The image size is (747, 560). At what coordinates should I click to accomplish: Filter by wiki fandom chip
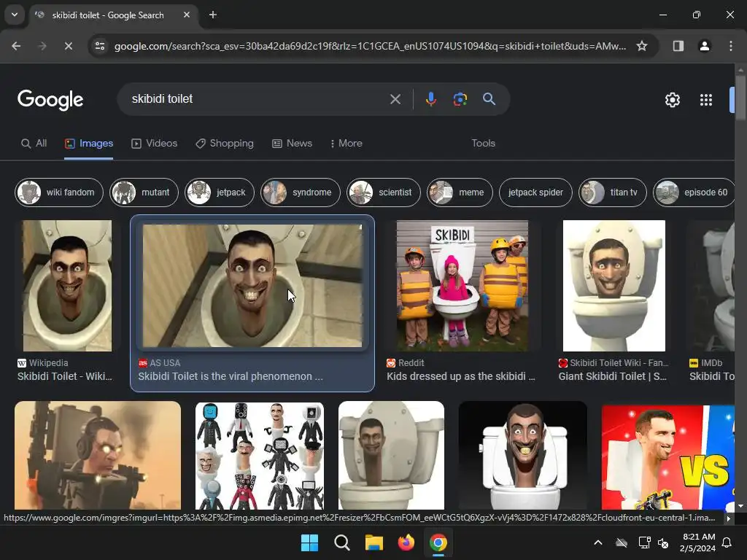[x=59, y=192]
